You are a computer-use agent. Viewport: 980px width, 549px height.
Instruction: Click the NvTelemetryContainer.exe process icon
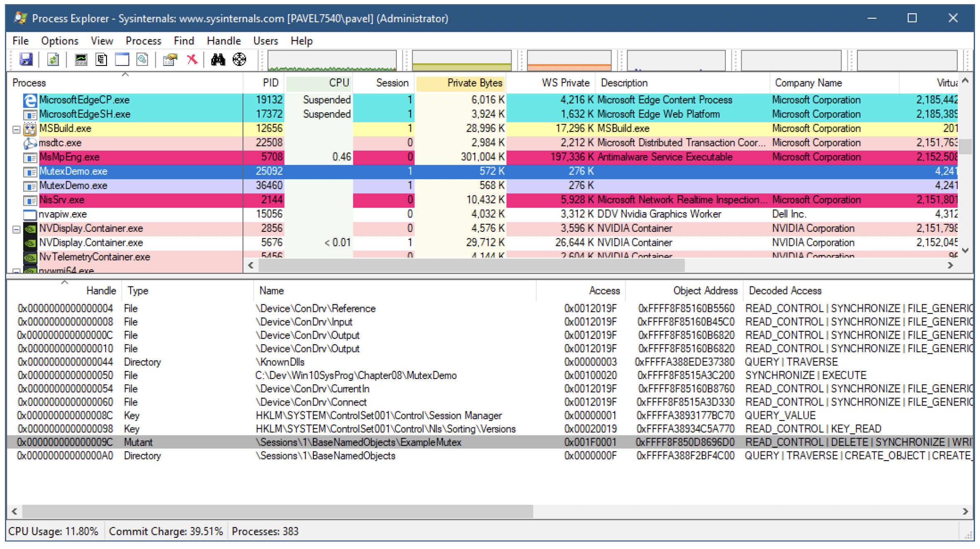pos(29,257)
